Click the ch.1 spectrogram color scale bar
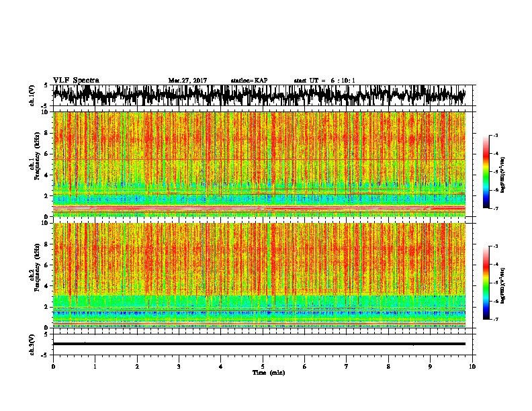This screenshot has width=532, height=411. click(x=486, y=172)
